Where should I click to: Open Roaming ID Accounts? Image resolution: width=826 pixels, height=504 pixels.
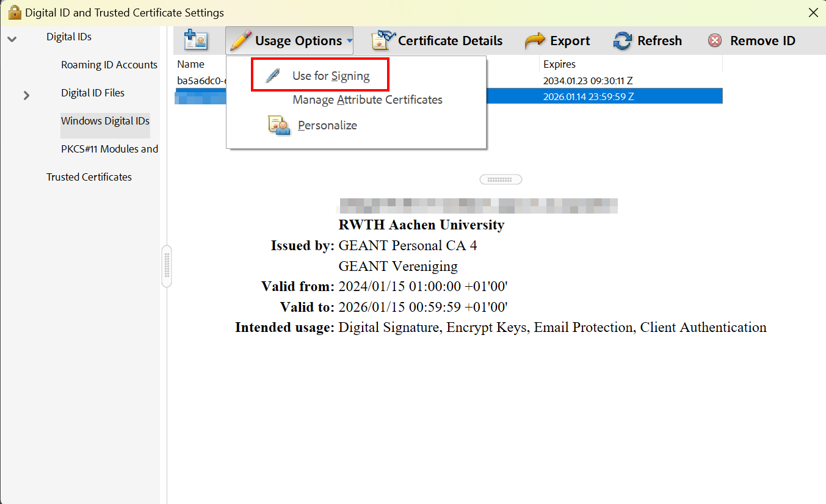[109, 64]
